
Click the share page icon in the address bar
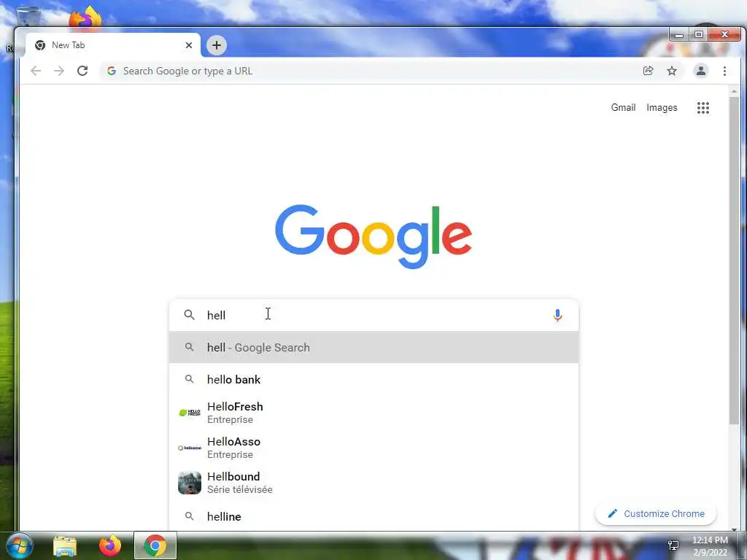648,71
